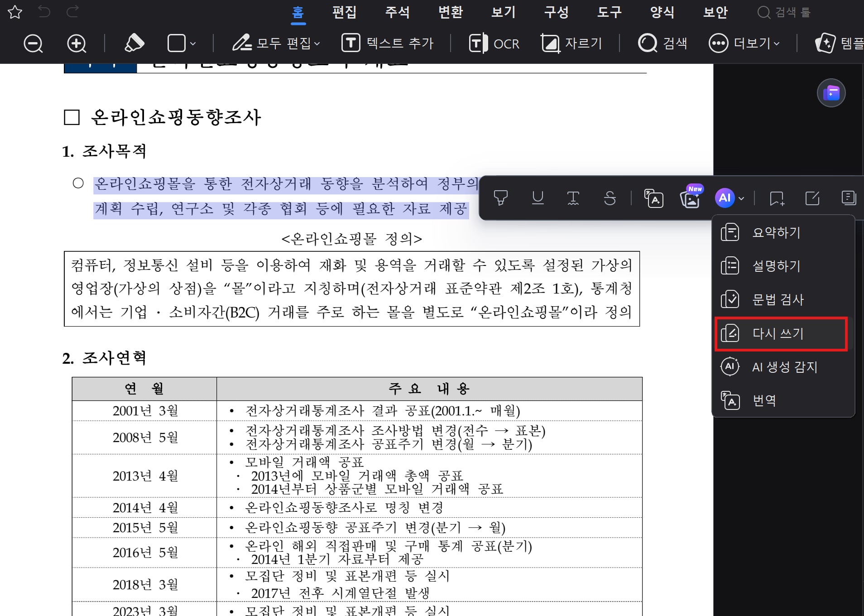Click the zoom in magnifier icon
This screenshot has width=864, height=616.
point(77,44)
